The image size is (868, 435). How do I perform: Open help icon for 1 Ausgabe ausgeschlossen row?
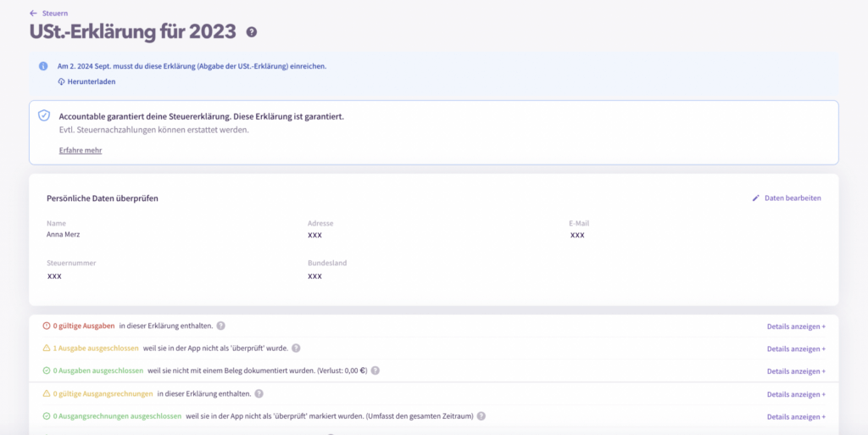[x=297, y=349]
